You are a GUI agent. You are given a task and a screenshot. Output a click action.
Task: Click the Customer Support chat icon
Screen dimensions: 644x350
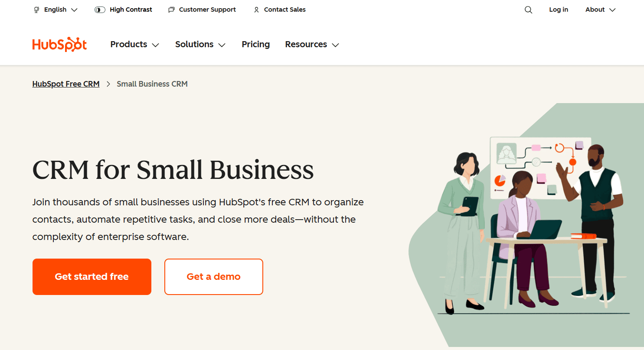tap(171, 10)
